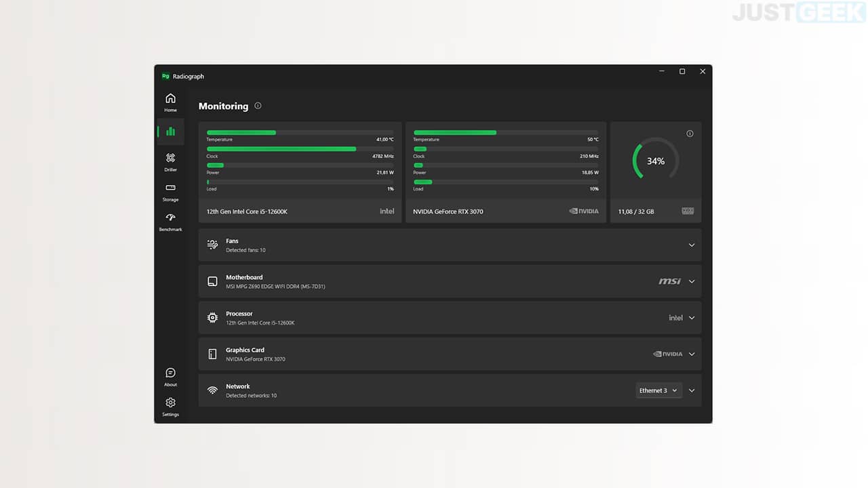Click the MSI logo in Motherboard row
Screen dimensions: 868x488
pyautogui.click(x=670, y=281)
